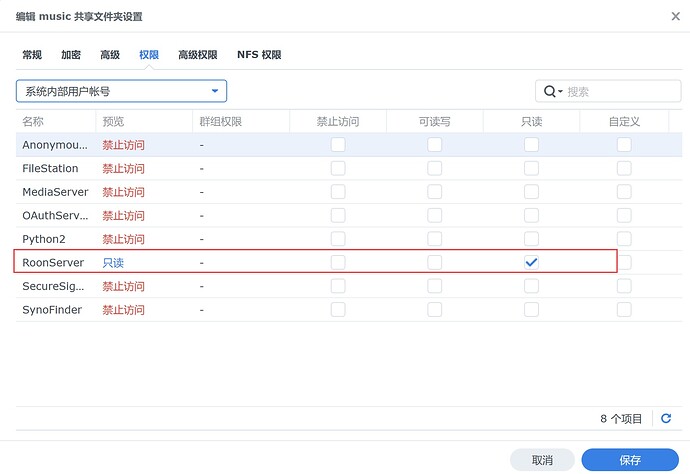The width and height of the screenshot is (690, 474).
Task: Close the music shared folder dialog
Action: pos(675,16)
